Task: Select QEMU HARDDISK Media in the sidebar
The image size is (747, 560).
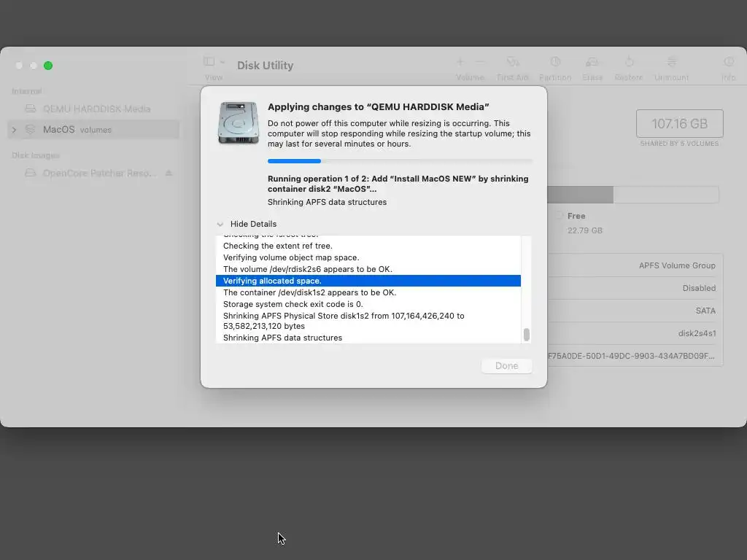Action: pos(93,109)
